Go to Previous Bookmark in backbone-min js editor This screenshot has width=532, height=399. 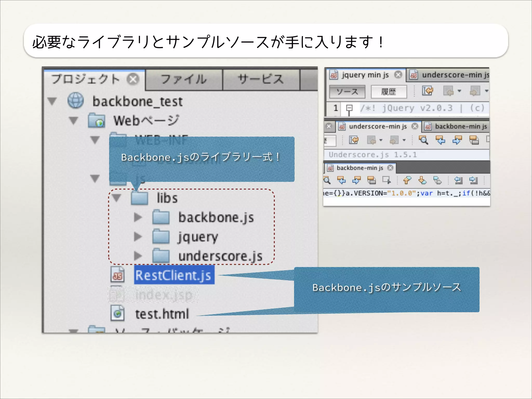(x=407, y=180)
